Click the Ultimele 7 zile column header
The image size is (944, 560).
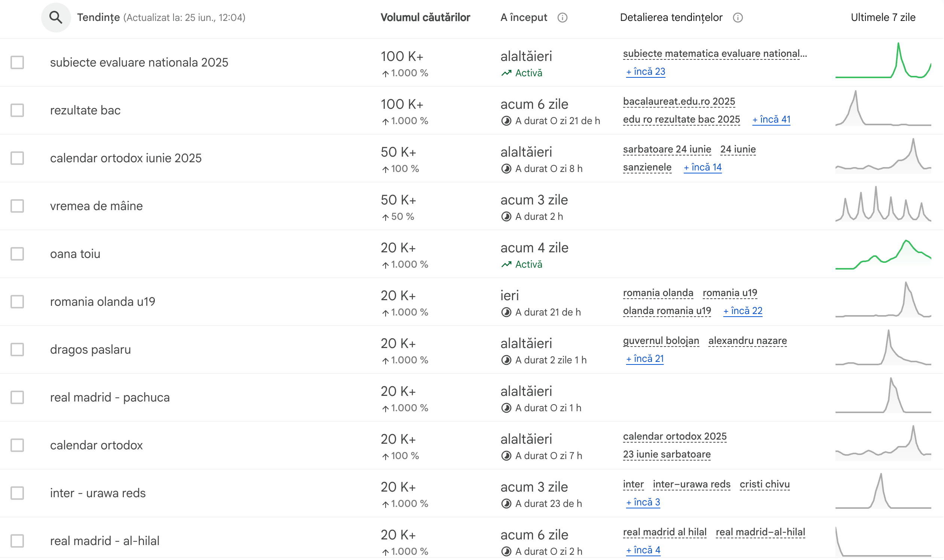(883, 17)
